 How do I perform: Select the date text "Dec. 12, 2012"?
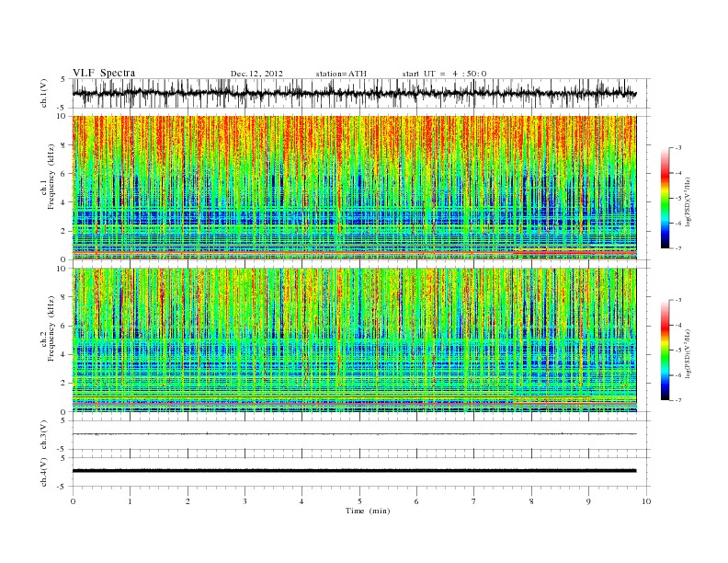coord(256,74)
